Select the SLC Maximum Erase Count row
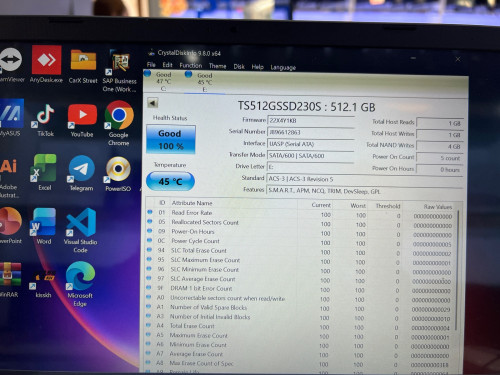 click(299, 261)
